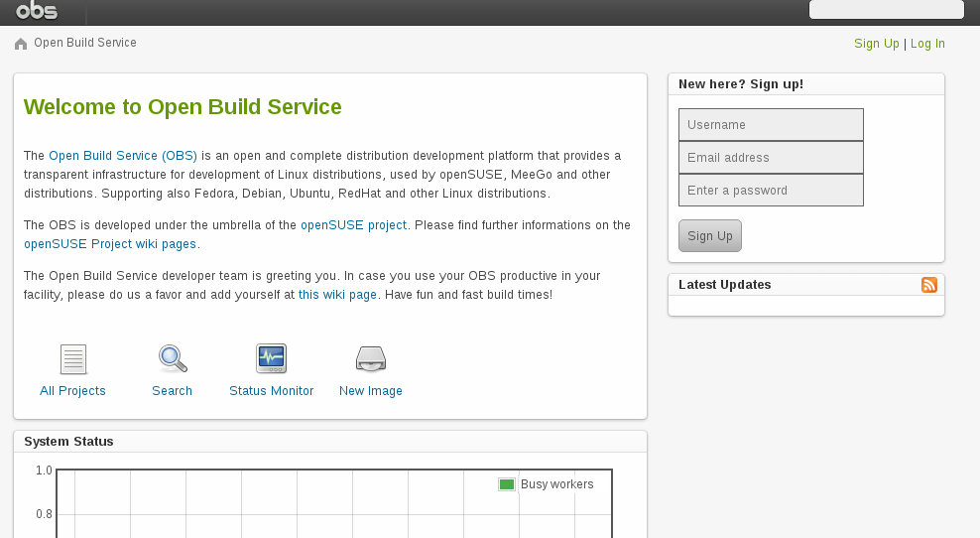Click the OBS logo in header
This screenshot has width=980, height=538.
pyautogui.click(x=37, y=11)
